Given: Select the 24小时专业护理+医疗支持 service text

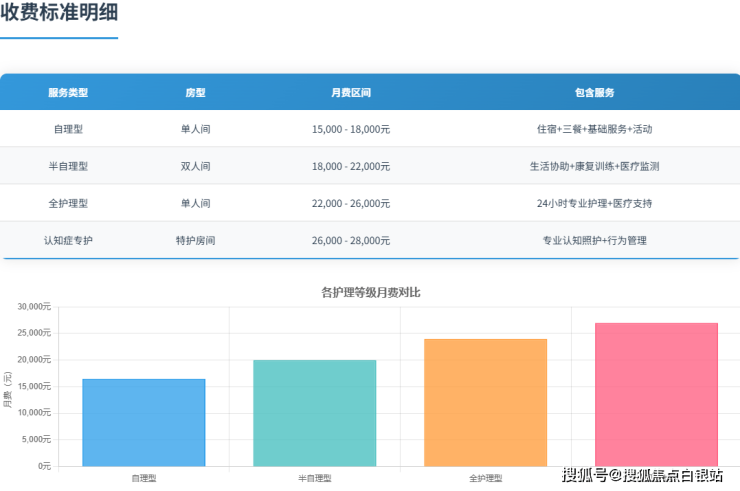Looking at the screenshot, I should tap(594, 203).
